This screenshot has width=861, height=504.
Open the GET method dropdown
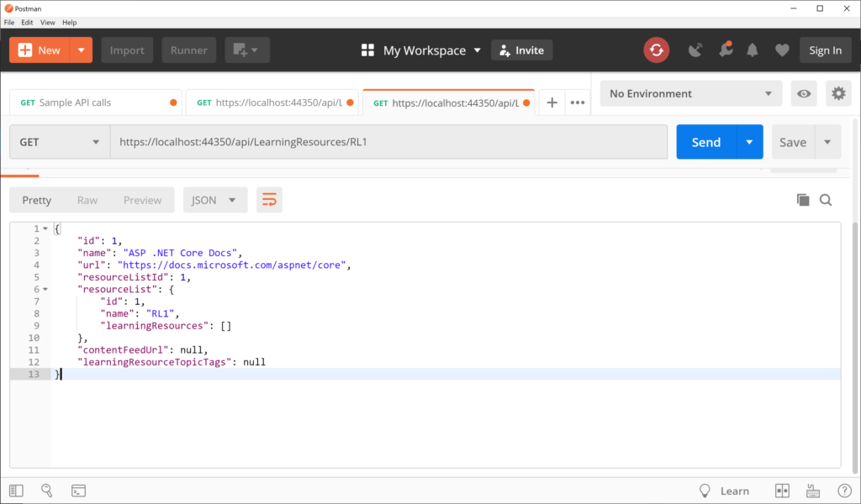[x=60, y=142]
